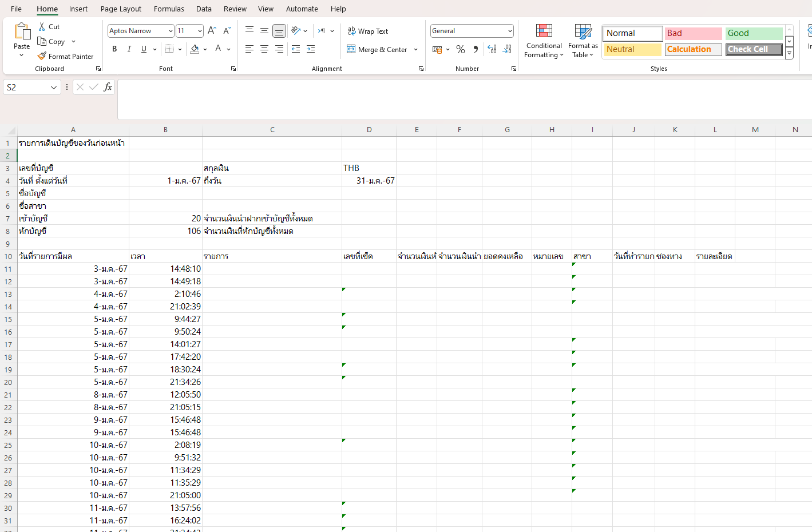Apply percent style

[x=461, y=50]
